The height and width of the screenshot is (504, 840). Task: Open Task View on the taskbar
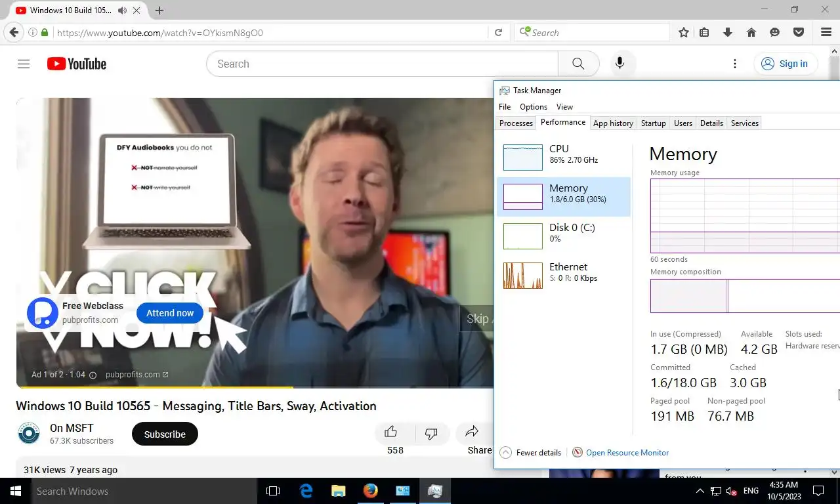tap(273, 491)
